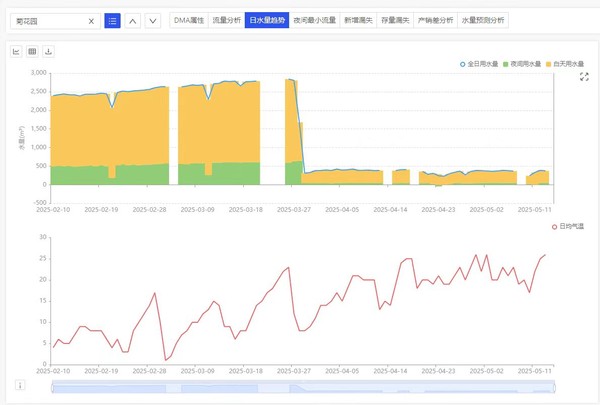
Task: Go to previous item with up arrow
Action: 133,20
